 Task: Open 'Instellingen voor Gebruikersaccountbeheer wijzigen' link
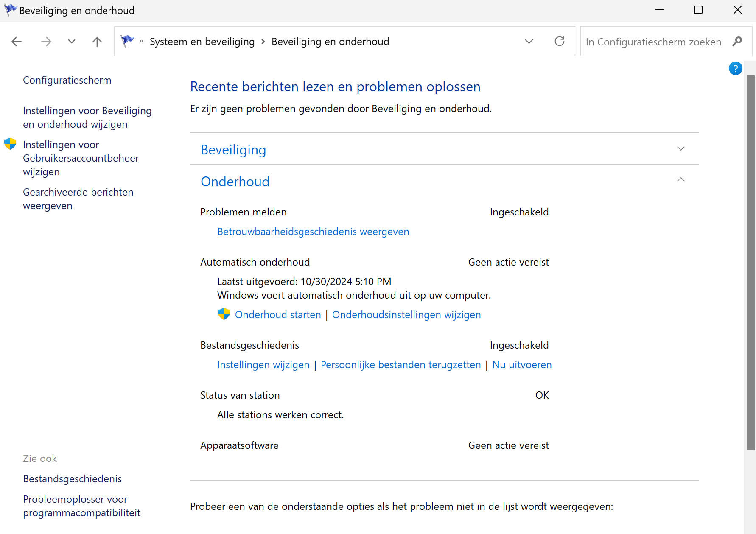[x=81, y=158]
